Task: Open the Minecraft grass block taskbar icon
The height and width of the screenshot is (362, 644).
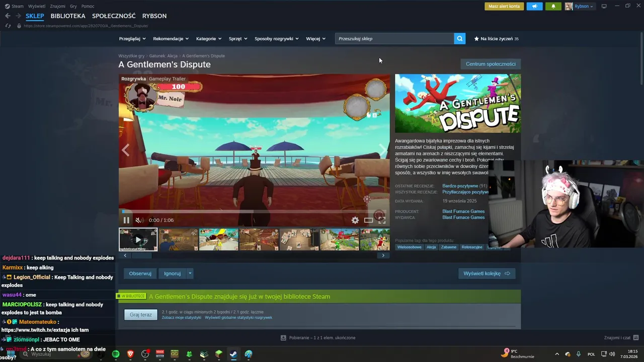Action: tap(219, 354)
